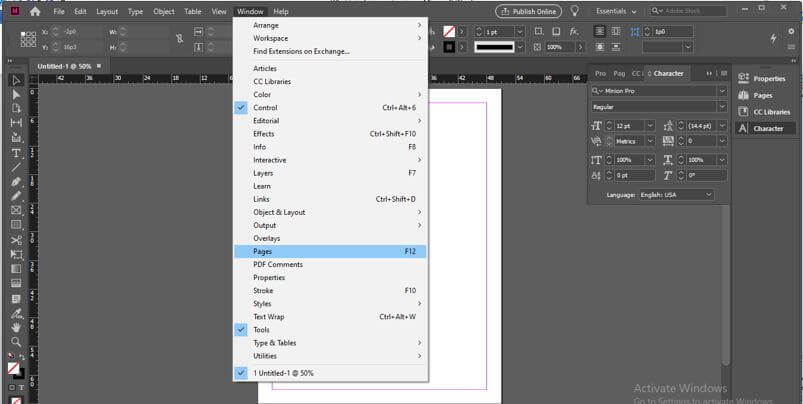Choose Pages from the Window menu

330,251
